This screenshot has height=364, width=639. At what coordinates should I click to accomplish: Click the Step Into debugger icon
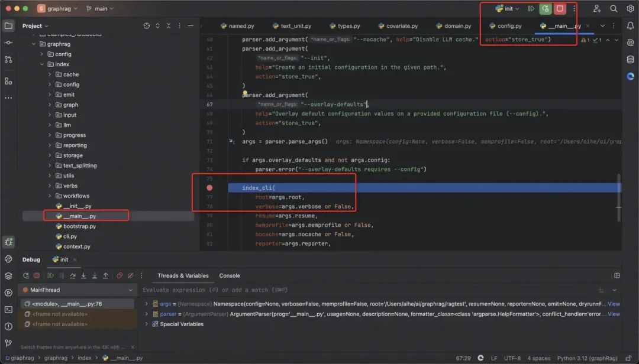(84, 275)
